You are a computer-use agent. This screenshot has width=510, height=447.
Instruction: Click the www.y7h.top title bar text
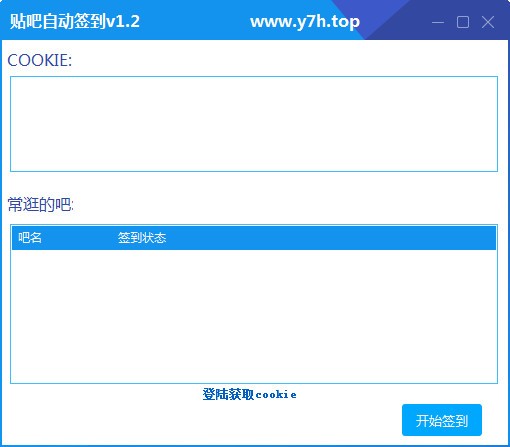tap(305, 22)
